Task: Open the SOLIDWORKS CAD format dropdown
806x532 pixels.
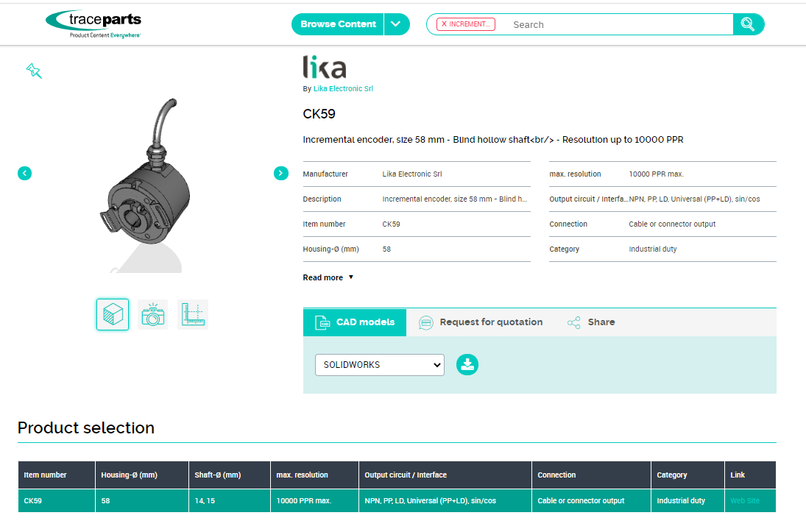Action: coord(379,365)
